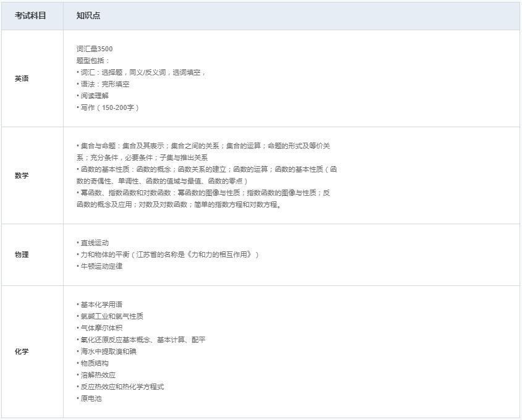Screen dimensions: 522x420
Task: Click the 语法：完形填空 line
Action: tap(103, 84)
